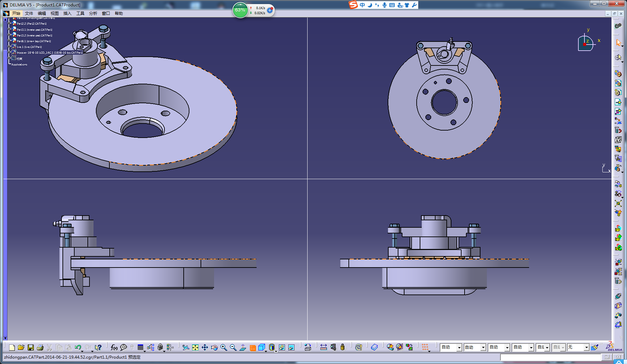The height and width of the screenshot is (364, 627).
Task: Click the lock icon in bottom toolbar
Action: point(160,347)
